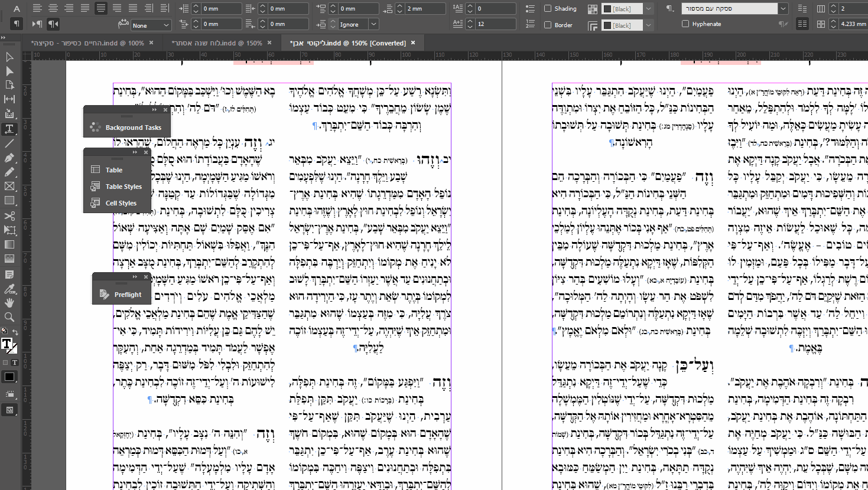
Task: Enable the Hyphenate checkbox
Action: click(684, 24)
